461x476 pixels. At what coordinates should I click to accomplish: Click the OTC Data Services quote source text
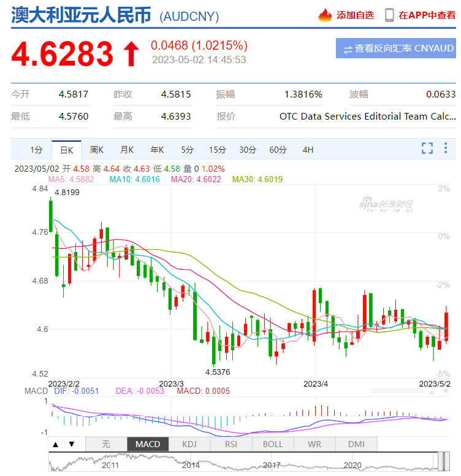pyautogui.click(x=368, y=117)
